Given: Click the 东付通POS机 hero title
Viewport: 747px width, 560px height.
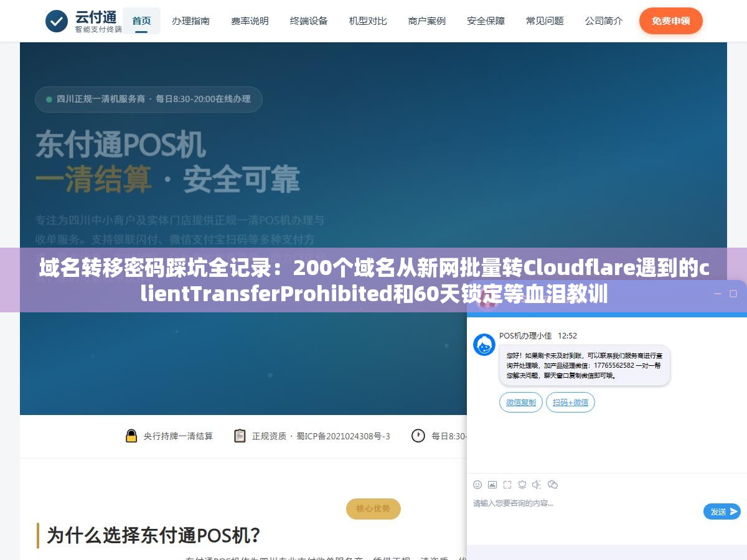Looking at the screenshot, I should pyautogui.click(x=120, y=145).
